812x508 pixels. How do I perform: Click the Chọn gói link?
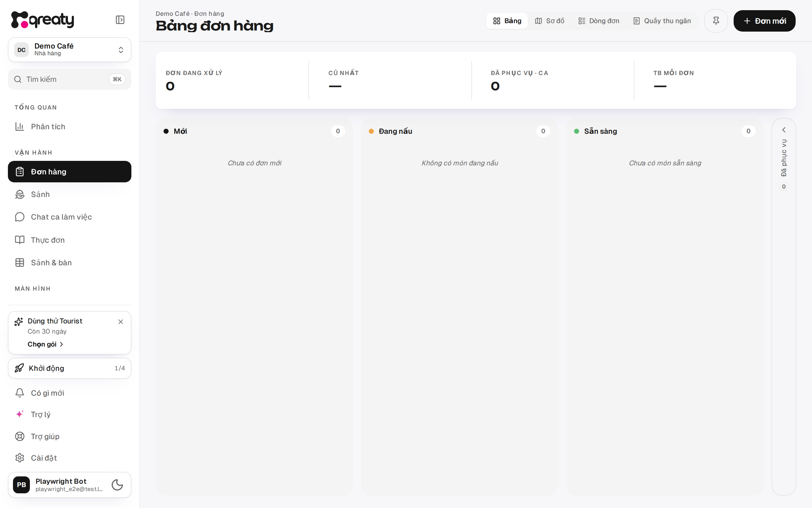click(x=45, y=344)
